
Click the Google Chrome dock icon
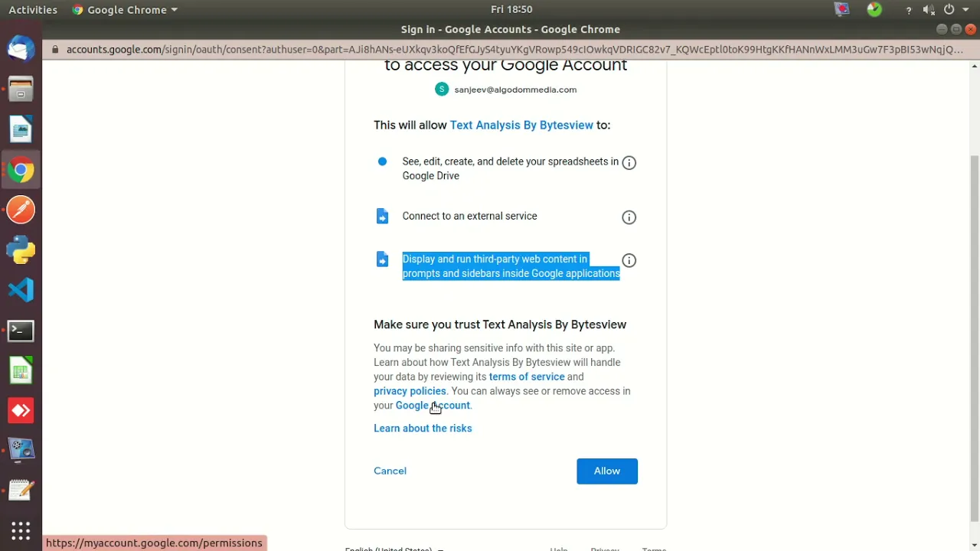point(21,170)
